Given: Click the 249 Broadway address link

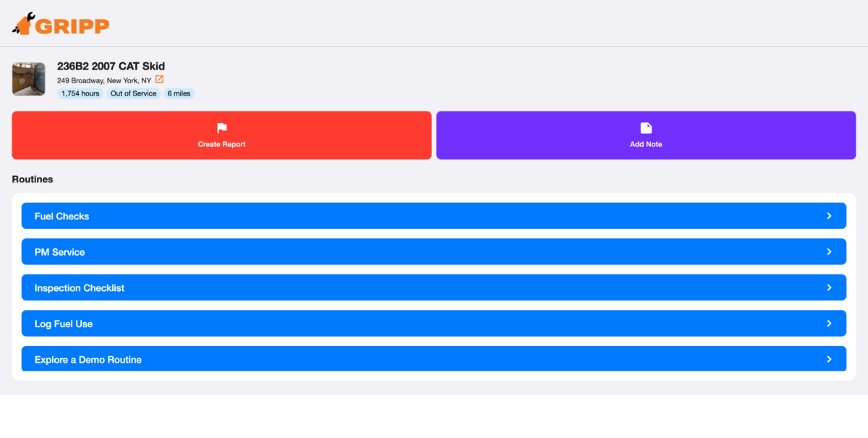Looking at the screenshot, I should coord(104,80).
